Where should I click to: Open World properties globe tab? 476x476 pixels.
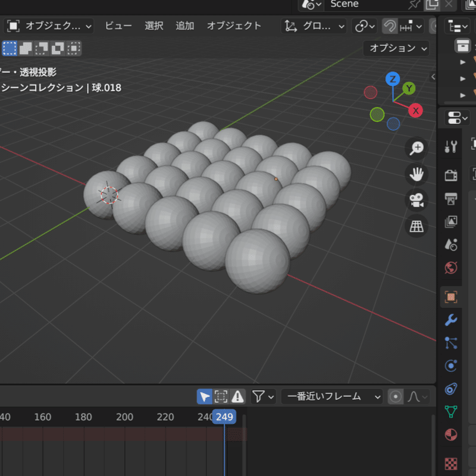[450, 268]
